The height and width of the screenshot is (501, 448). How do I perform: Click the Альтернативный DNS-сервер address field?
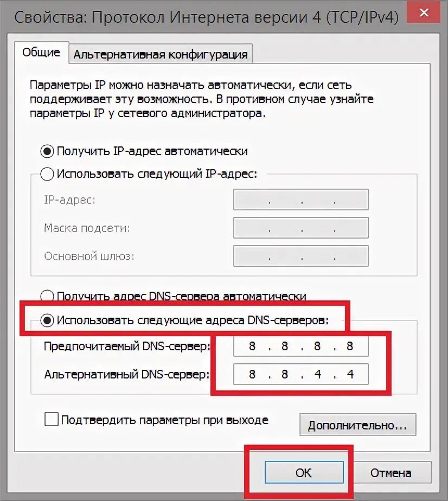click(300, 374)
